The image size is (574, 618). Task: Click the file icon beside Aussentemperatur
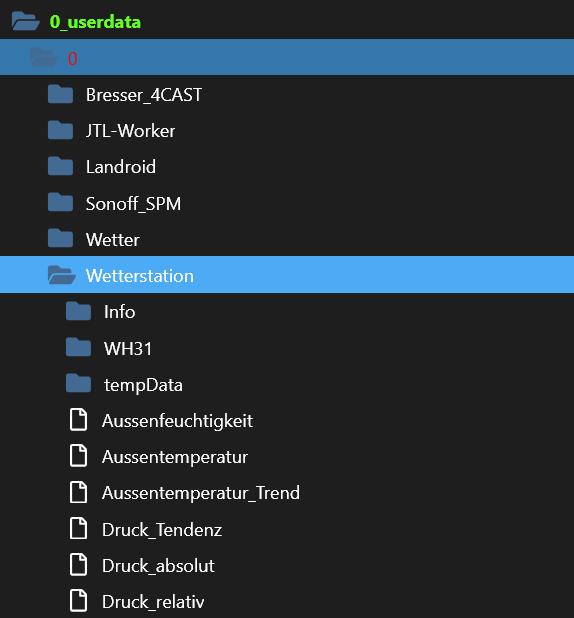pos(78,456)
